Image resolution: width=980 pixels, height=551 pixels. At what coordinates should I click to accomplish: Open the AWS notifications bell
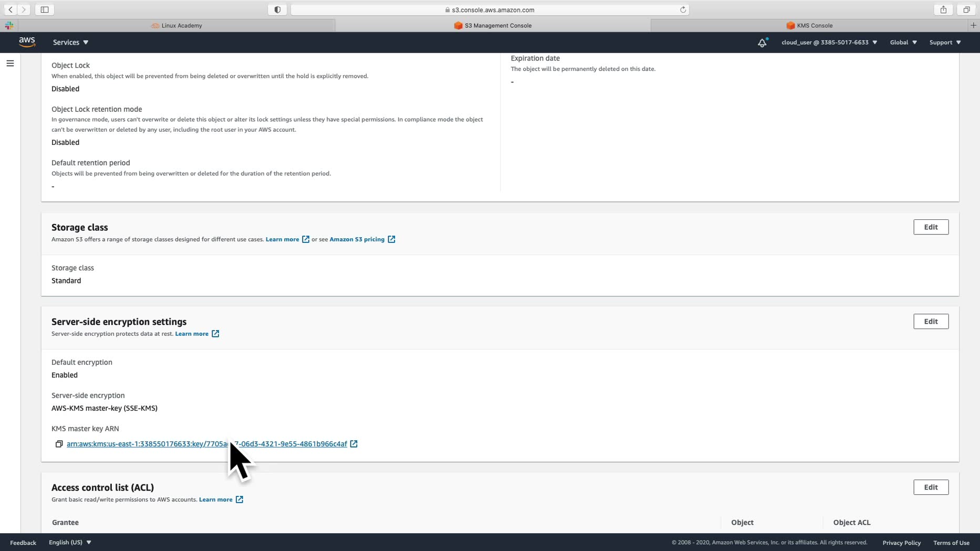click(762, 43)
